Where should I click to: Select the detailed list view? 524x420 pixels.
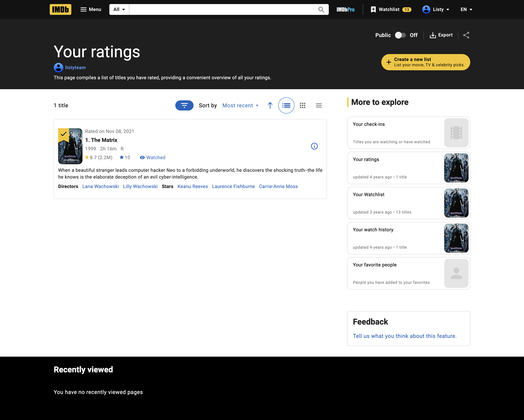click(x=286, y=105)
